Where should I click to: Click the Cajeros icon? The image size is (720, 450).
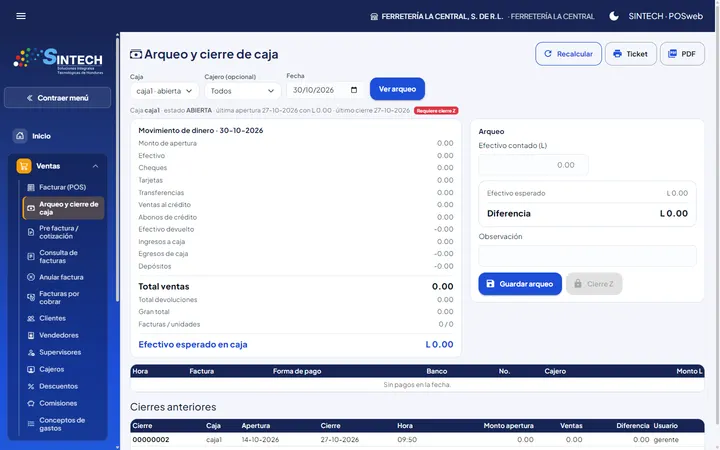coord(31,369)
